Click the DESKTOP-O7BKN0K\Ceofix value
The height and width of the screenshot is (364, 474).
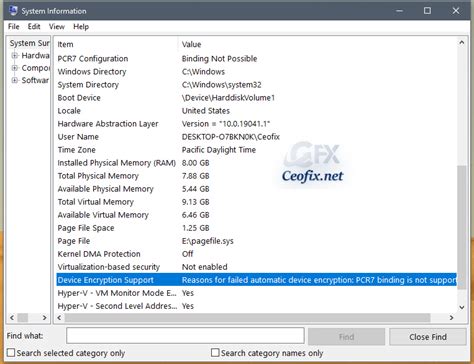231,137
